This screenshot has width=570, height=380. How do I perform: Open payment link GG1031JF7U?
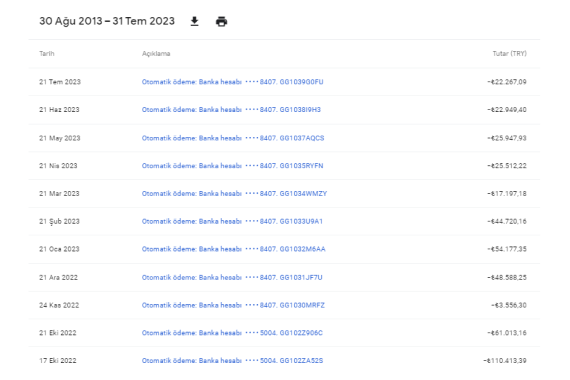point(232,277)
